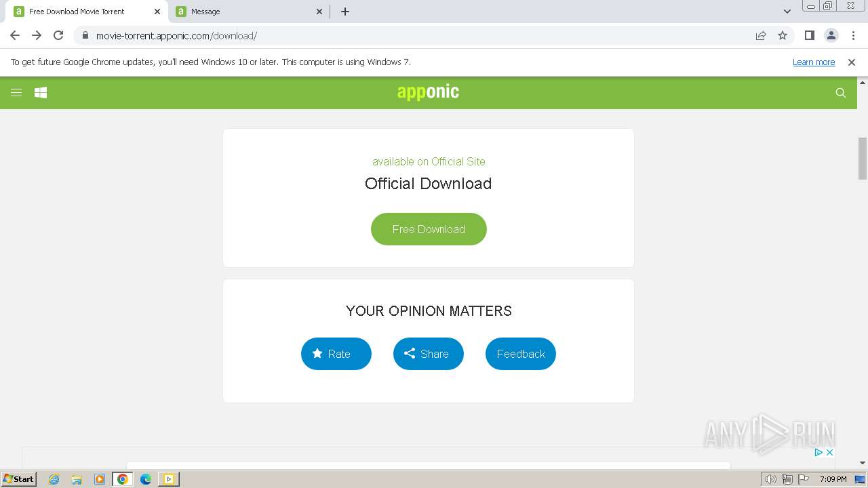
Task: Open the apponic hamburger menu
Action: (x=16, y=93)
